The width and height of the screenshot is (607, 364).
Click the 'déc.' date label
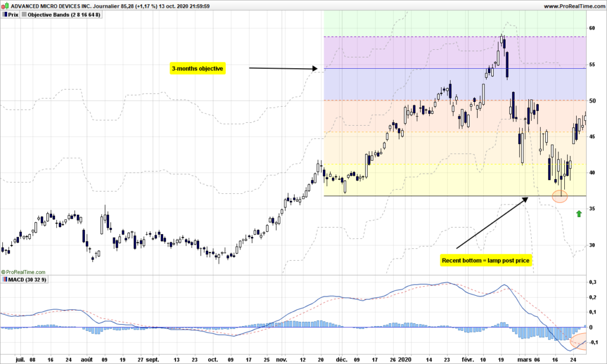pyautogui.click(x=341, y=359)
